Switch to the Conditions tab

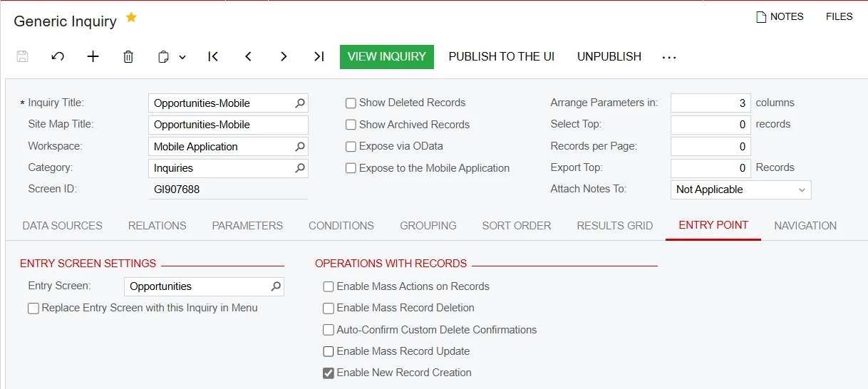pos(341,226)
